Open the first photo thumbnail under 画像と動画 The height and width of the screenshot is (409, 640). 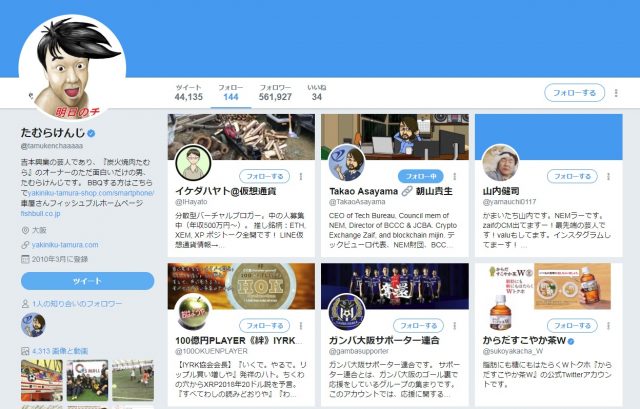tap(40, 381)
